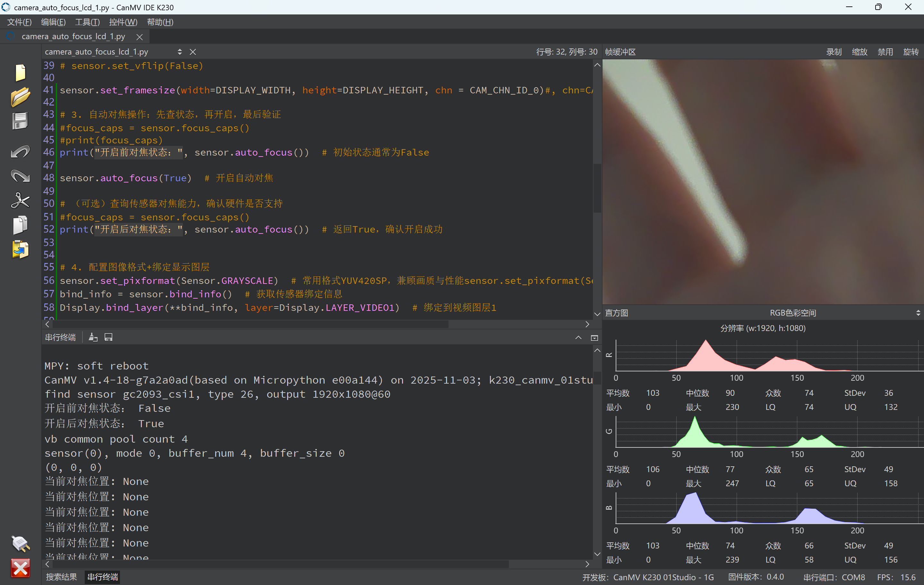924x585 pixels.
Task: Click the red Stop script icon
Action: tap(20, 568)
